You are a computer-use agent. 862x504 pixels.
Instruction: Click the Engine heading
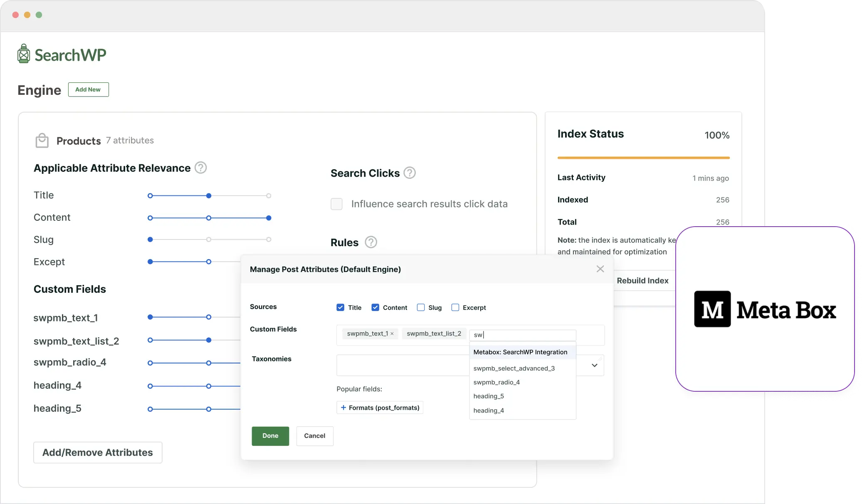click(x=39, y=90)
